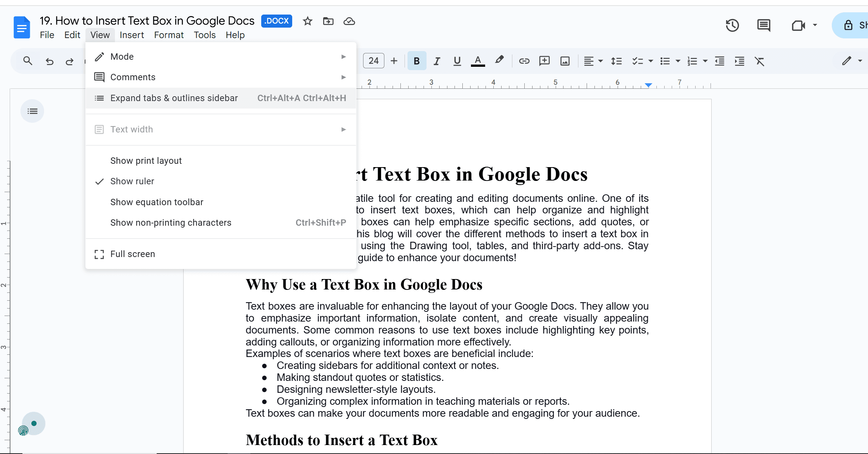
Task: Start a video call with the camera icon
Action: (798, 25)
